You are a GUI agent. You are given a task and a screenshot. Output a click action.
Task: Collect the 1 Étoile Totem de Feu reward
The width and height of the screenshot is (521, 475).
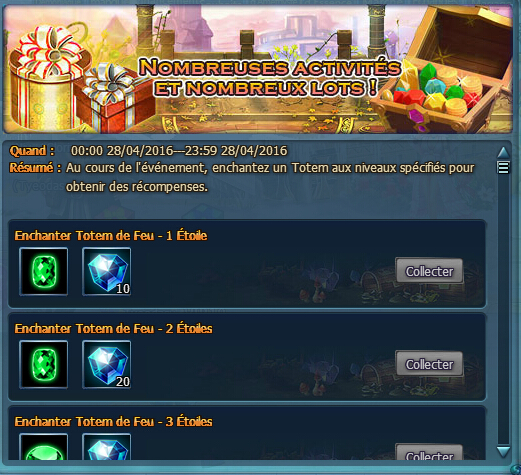(429, 271)
